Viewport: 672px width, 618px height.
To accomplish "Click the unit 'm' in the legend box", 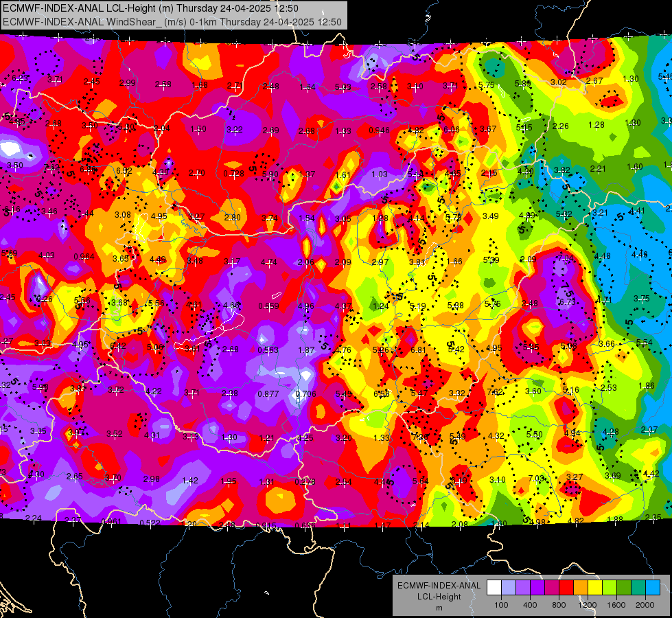I will coord(439,608).
